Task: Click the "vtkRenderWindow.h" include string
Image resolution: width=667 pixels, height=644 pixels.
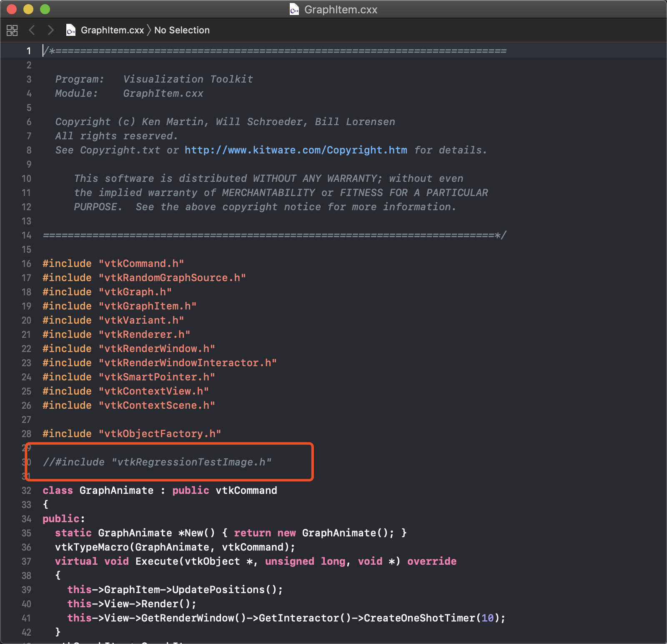Action: coord(157,349)
